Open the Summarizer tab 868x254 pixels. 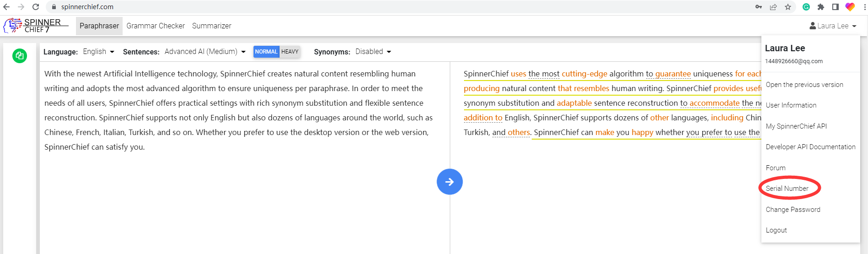[x=211, y=26]
